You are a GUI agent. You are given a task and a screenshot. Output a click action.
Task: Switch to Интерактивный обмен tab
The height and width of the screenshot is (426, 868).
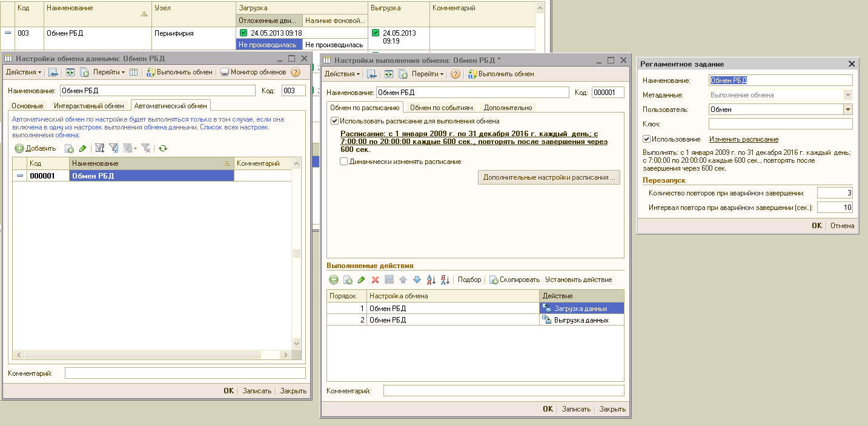[x=89, y=106]
